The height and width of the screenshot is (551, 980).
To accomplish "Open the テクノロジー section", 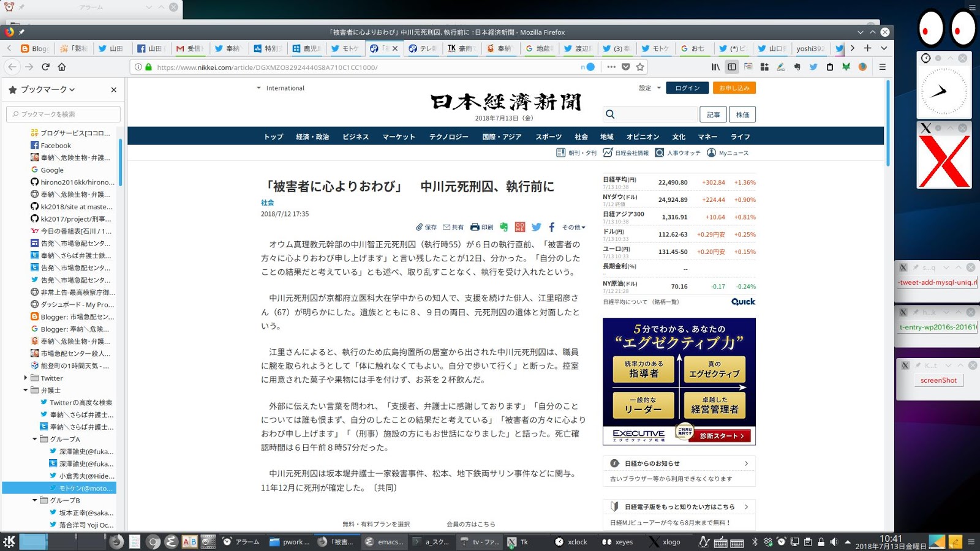I will [449, 137].
